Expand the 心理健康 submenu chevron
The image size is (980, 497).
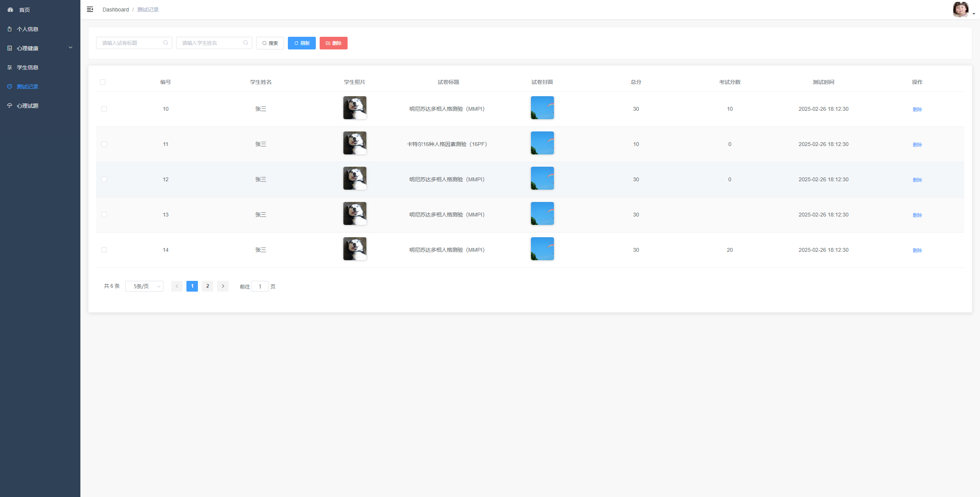click(x=70, y=48)
